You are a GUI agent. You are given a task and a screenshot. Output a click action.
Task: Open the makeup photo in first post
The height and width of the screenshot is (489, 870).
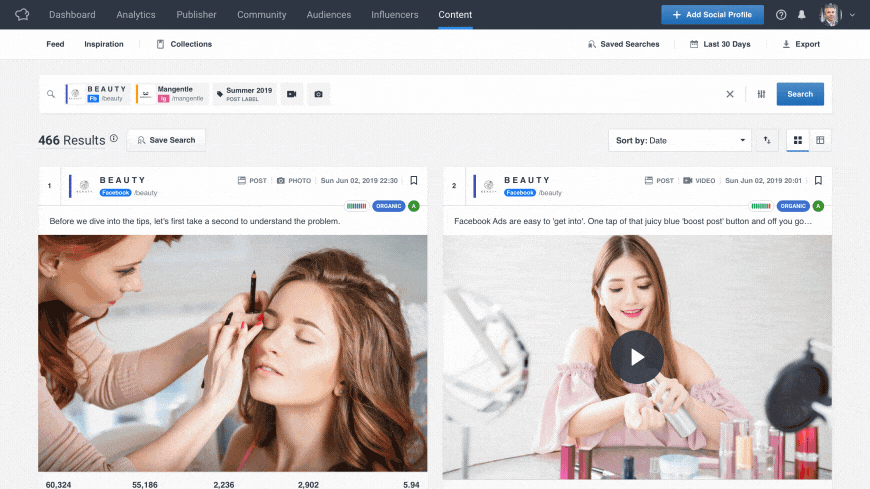click(232, 353)
